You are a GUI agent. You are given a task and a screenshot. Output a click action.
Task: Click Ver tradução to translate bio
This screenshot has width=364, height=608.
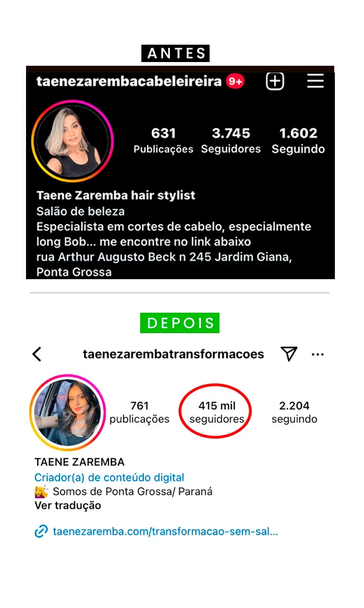pos(68,506)
